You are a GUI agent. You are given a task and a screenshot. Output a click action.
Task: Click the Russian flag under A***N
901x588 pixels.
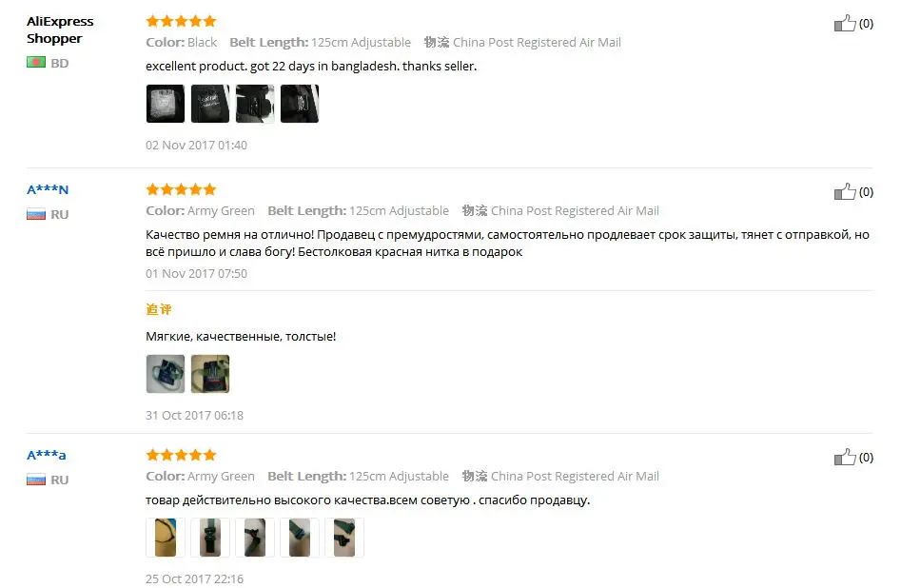point(36,214)
